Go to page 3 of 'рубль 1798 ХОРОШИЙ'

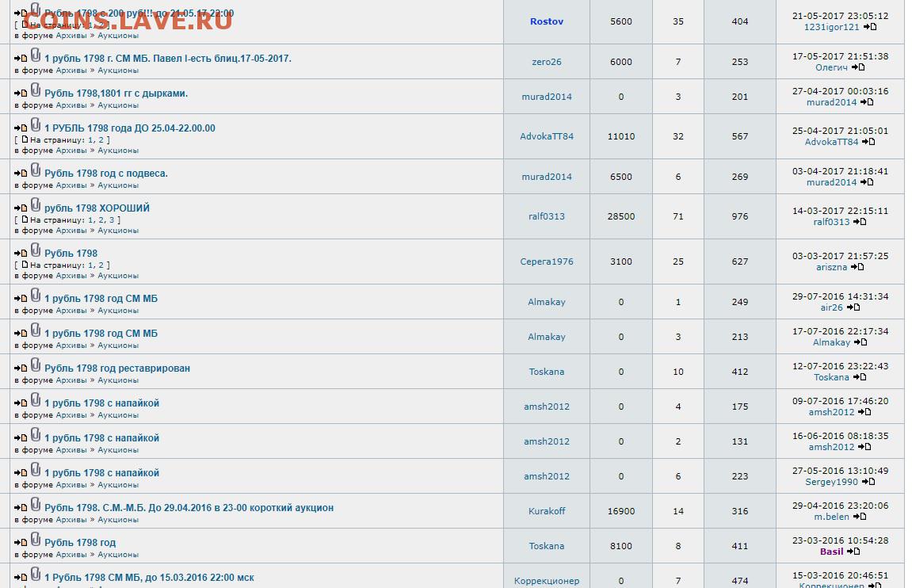point(112,220)
